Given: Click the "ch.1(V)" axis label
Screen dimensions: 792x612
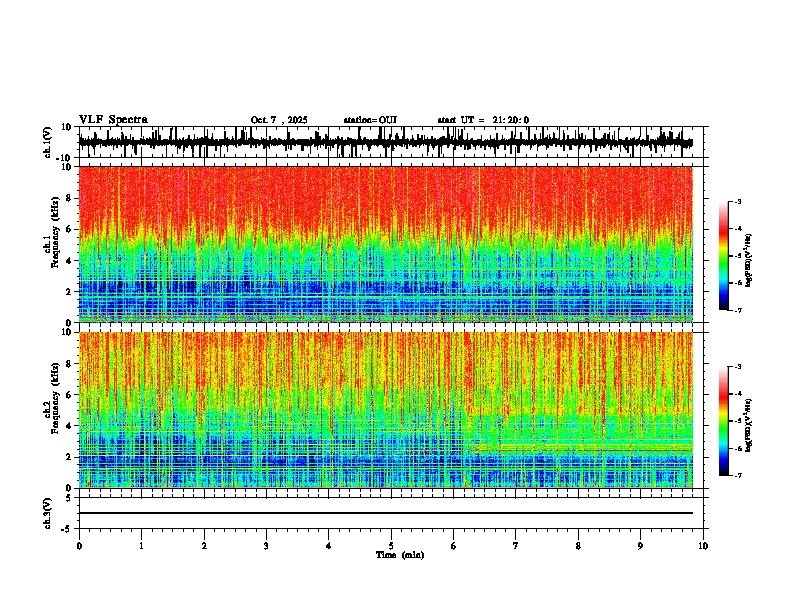Looking at the screenshot, I should tap(48, 142).
